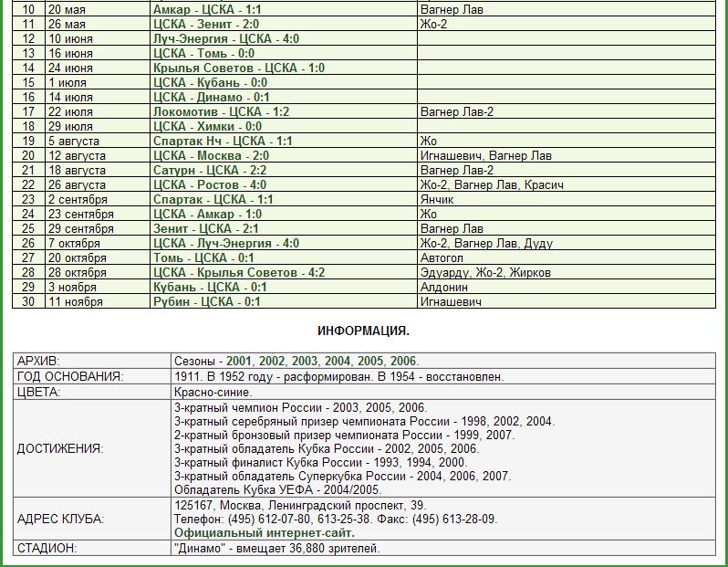
Task: Click scorer cell Алдонин
Action: click(x=567, y=288)
